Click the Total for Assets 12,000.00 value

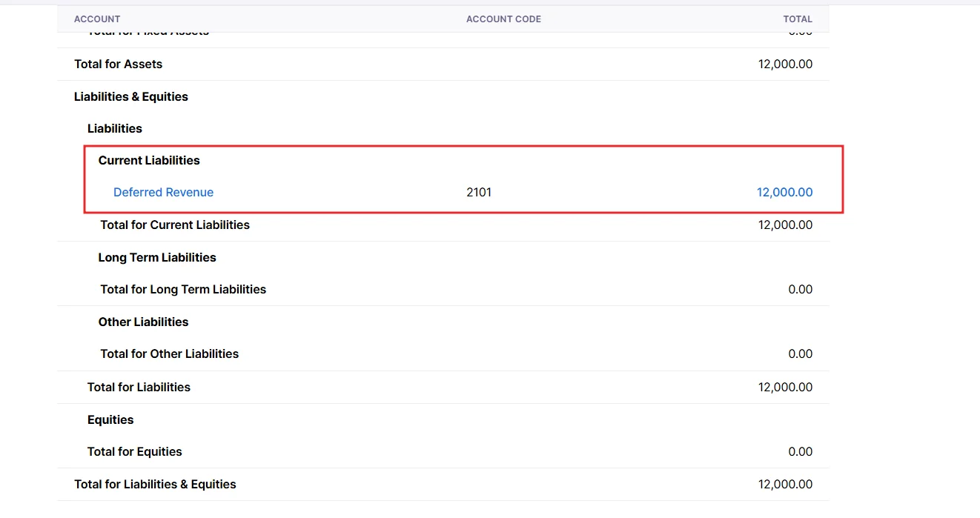[785, 64]
